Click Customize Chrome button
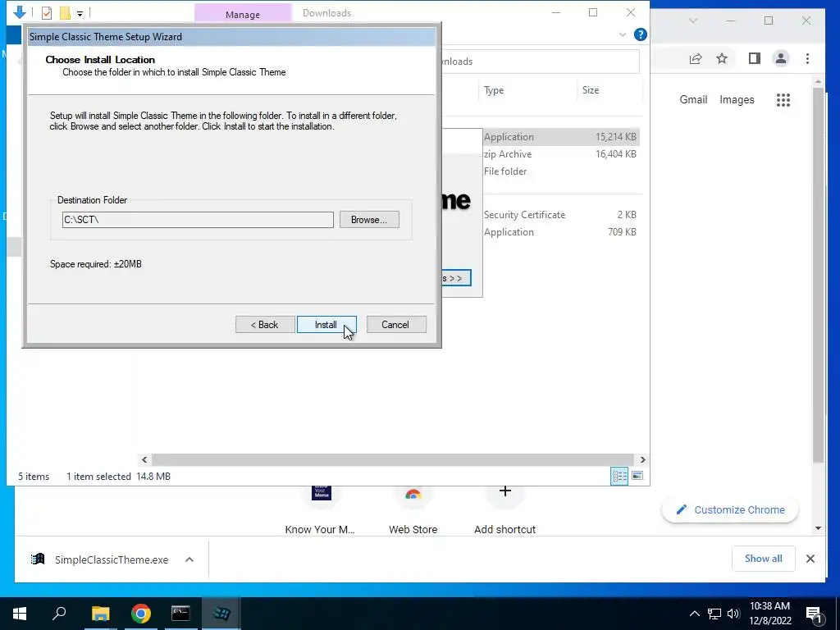Image resolution: width=840 pixels, height=630 pixels. coord(730,510)
